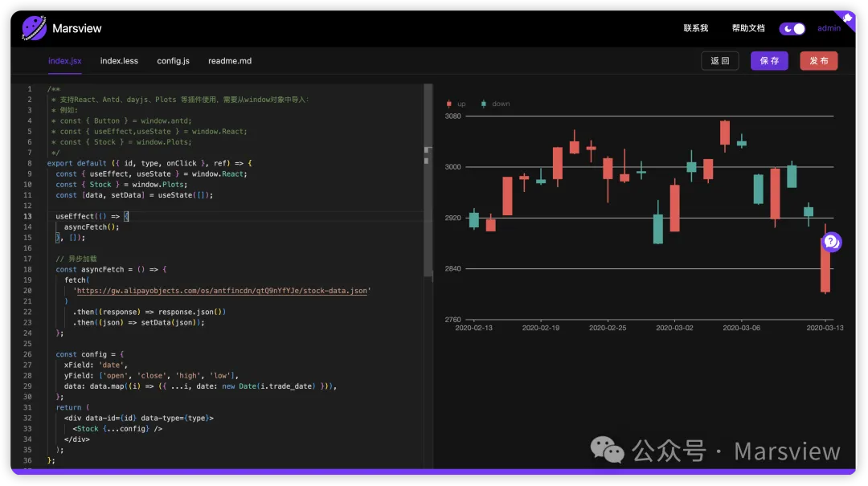Click the 返回 back button
The image size is (868, 486).
719,61
